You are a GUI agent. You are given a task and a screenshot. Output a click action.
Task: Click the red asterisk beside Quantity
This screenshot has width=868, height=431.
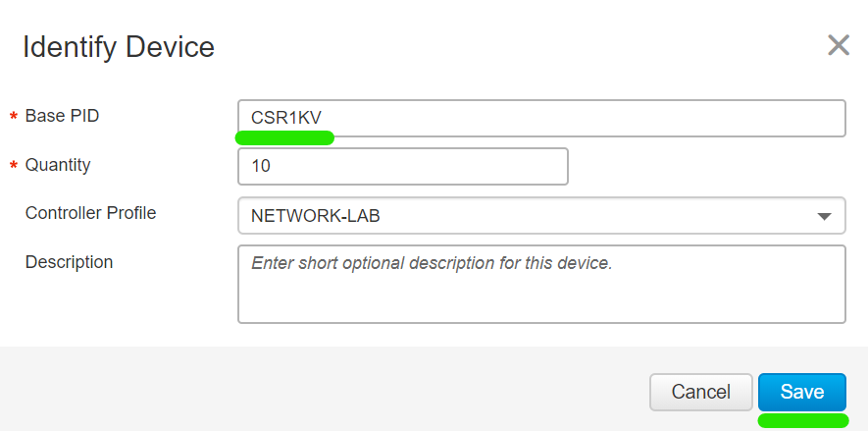coord(14,166)
